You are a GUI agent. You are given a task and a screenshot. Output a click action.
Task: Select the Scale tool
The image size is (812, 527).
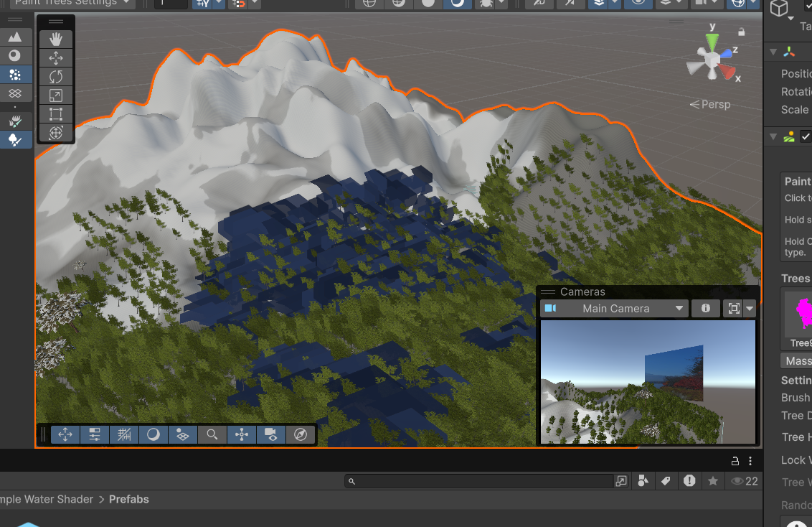pyautogui.click(x=56, y=95)
